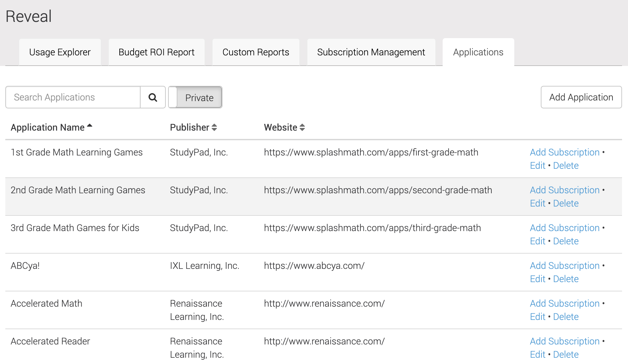Select the 2nd Grade Math Learning Games name
The width and height of the screenshot is (628, 364).
(x=78, y=190)
